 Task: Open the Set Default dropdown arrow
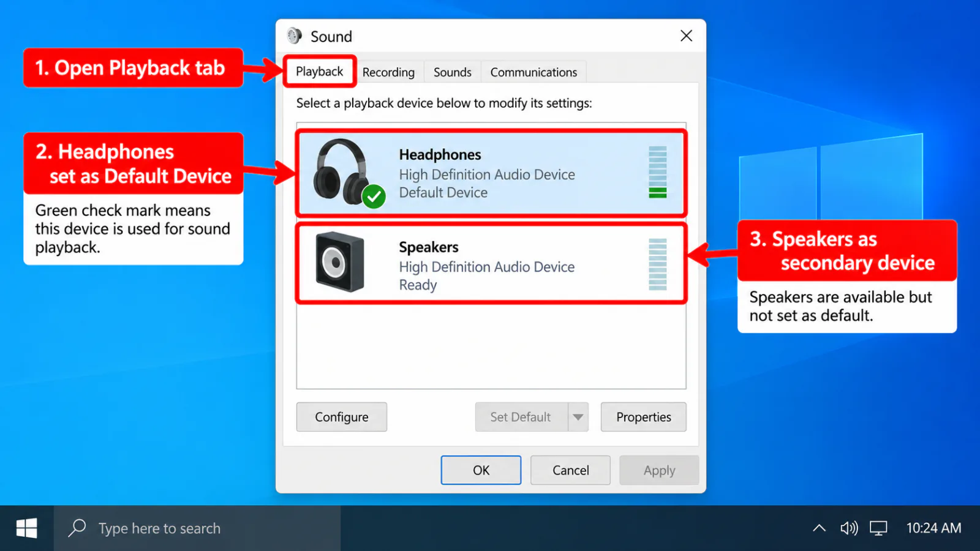pos(578,417)
